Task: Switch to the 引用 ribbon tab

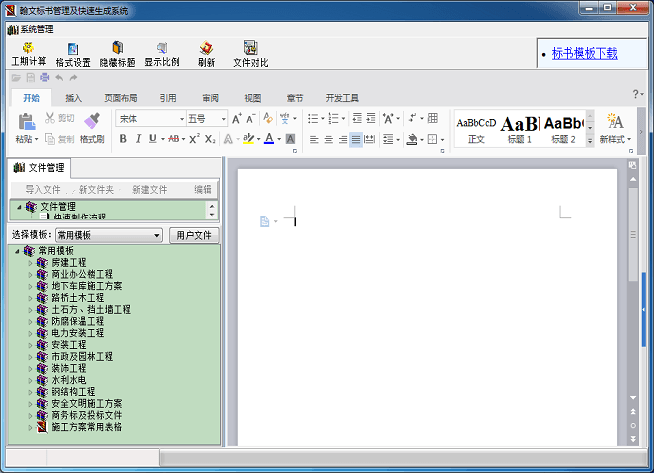Action: (x=168, y=98)
